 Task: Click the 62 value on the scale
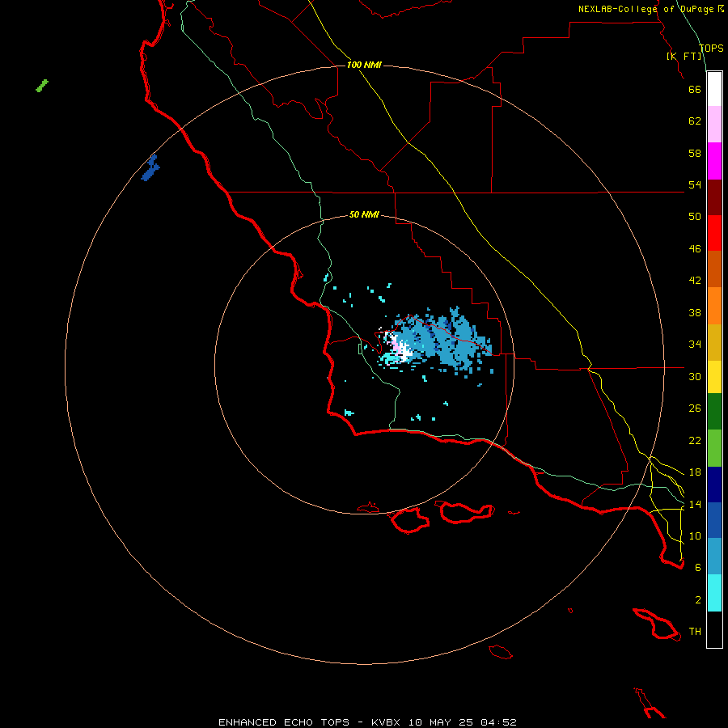tap(695, 121)
